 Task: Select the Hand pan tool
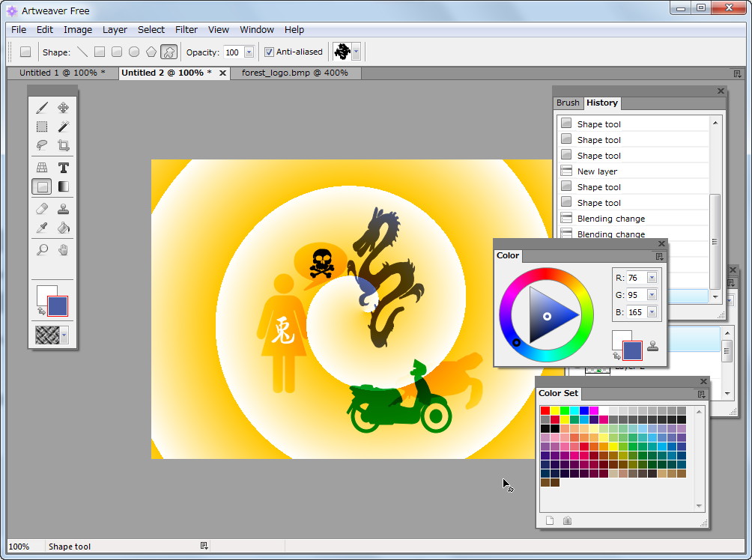(64, 250)
